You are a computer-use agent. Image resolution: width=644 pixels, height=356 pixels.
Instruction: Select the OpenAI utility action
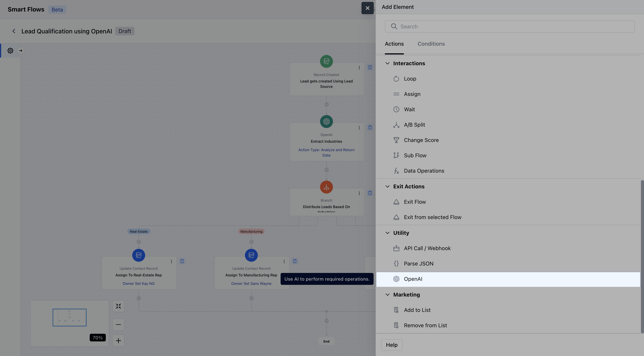(x=413, y=279)
